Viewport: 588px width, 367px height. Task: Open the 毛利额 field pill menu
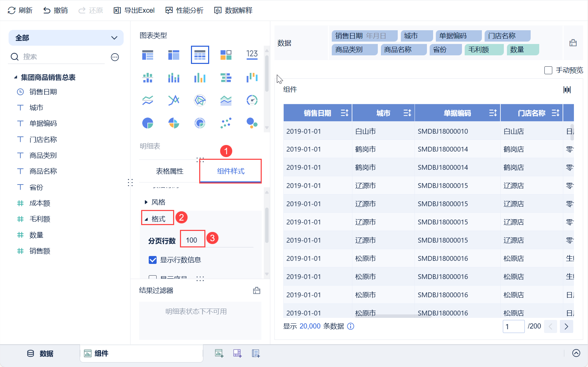(x=484, y=49)
